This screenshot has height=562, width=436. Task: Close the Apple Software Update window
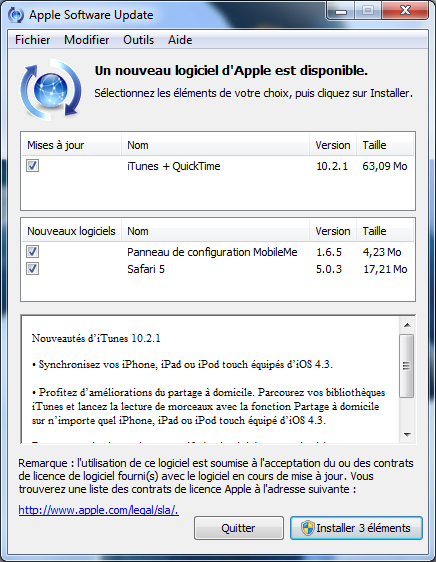[405, 10]
